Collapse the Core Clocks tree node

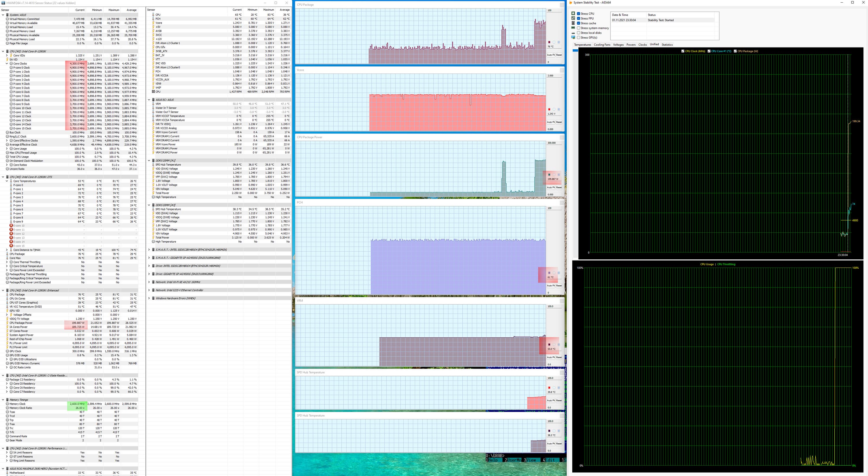(x=7, y=64)
